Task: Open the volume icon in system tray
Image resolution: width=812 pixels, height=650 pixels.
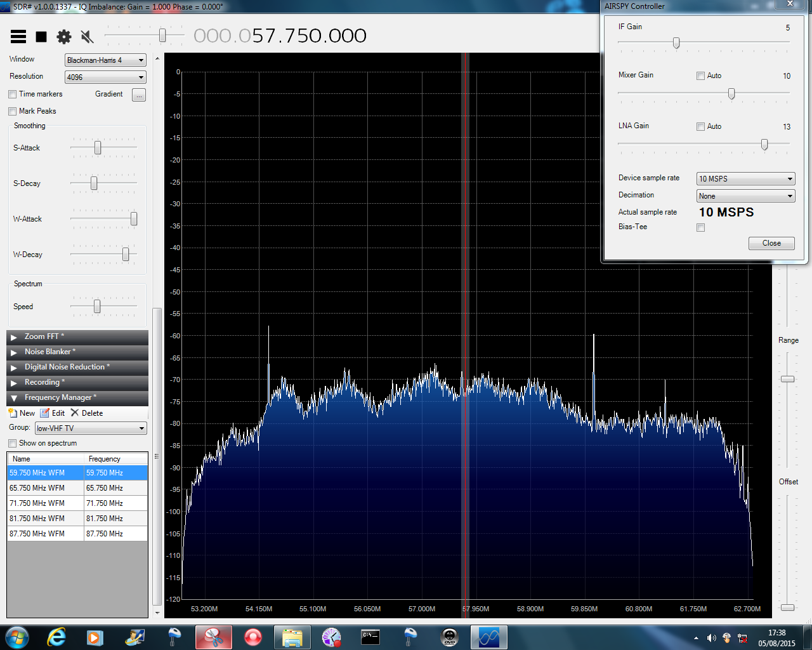Action: coord(711,638)
